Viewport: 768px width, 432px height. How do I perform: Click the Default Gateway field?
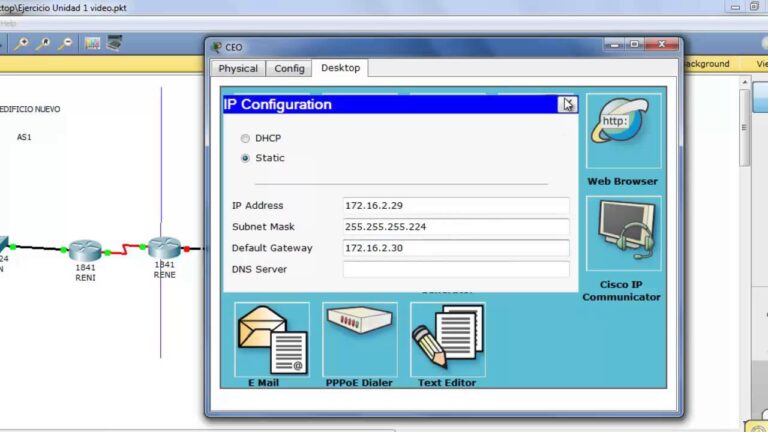(x=455, y=248)
